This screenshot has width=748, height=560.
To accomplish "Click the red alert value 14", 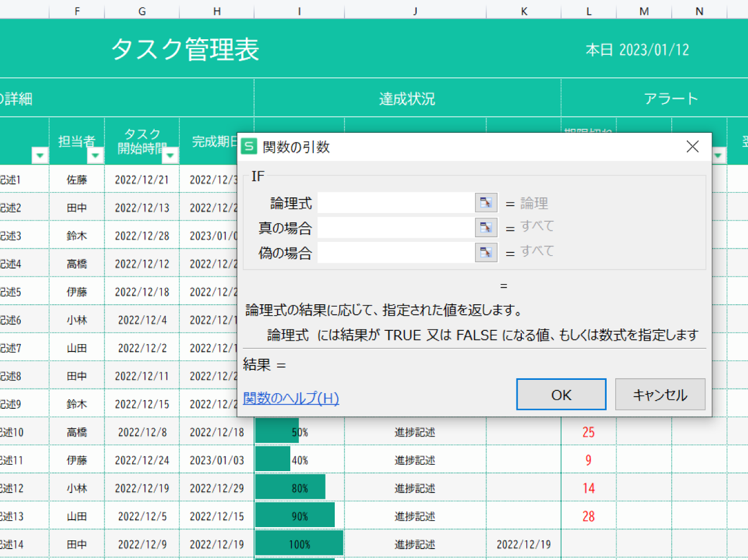I will pos(589,488).
